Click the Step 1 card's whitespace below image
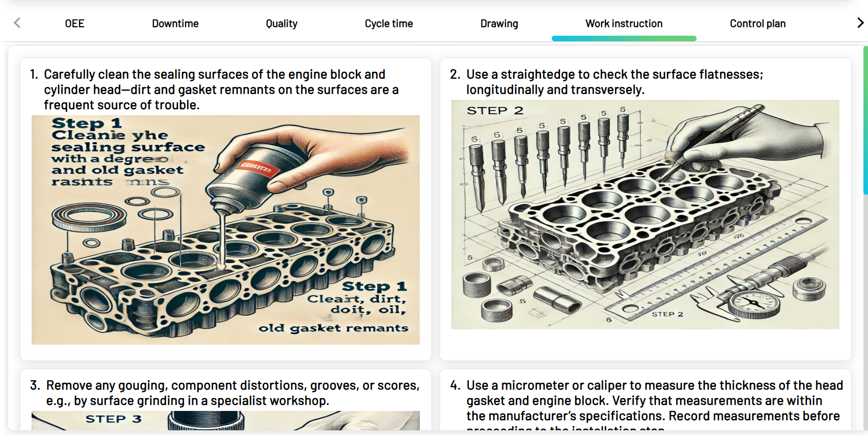868x440 pixels. 225,352
